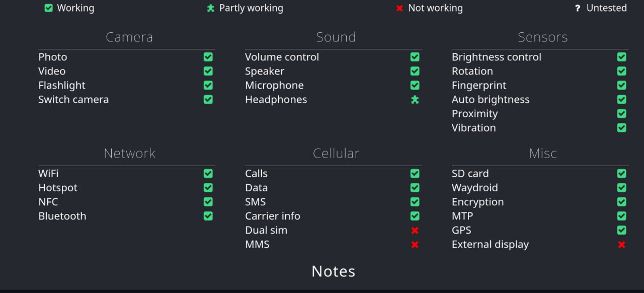Click the Auto brightness label
The height and width of the screenshot is (293, 644).
coord(491,100)
